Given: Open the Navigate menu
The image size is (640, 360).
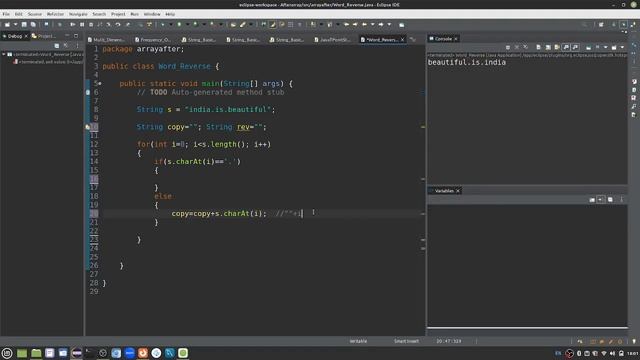Looking at the screenshot, I should point(78,14).
